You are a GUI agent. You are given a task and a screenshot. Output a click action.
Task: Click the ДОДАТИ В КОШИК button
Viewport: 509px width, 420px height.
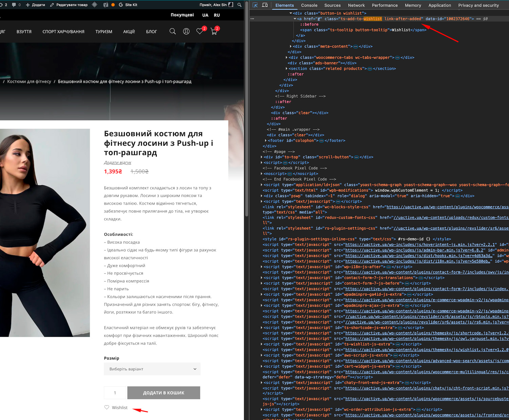[164, 393]
